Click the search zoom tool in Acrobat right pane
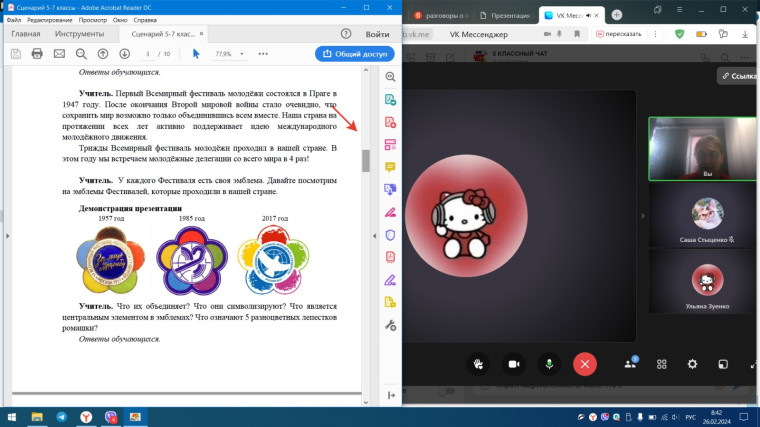The height and width of the screenshot is (427, 760). (x=390, y=77)
